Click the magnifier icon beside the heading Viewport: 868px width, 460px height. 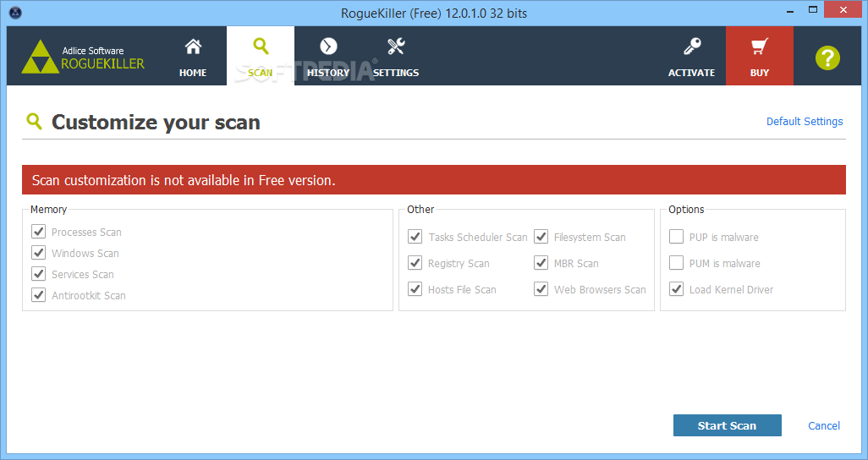coord(35,121)
